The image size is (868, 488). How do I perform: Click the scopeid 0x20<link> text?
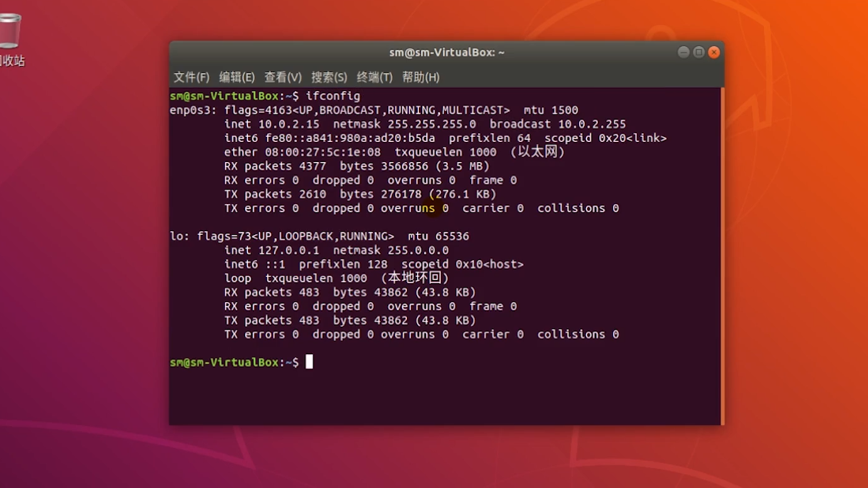605,138
